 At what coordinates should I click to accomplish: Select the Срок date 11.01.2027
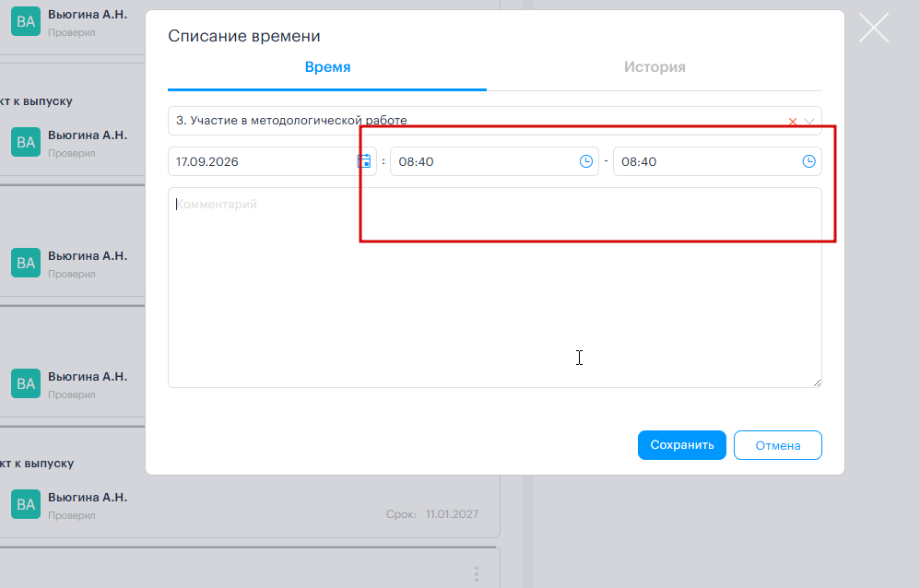[452, 514]
